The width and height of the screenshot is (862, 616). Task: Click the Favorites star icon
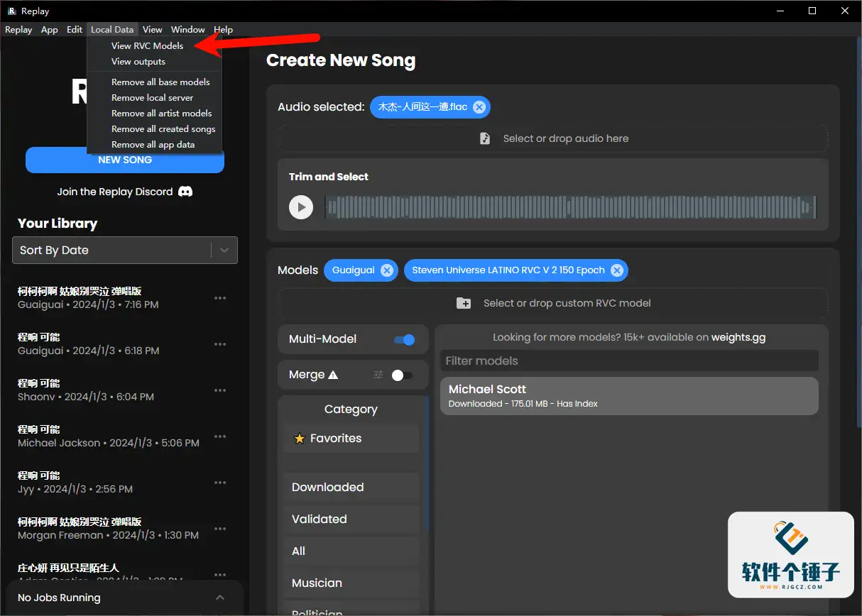coord(300,439)
